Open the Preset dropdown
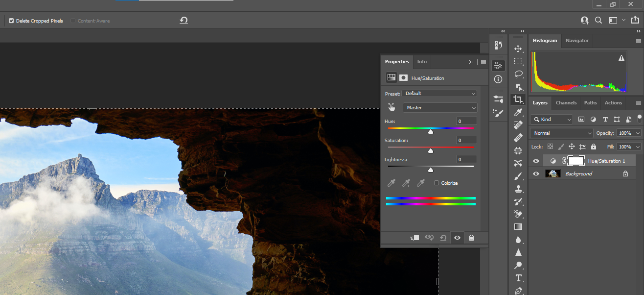Image resolution: width=644 pixels, height=295 pixels. pyautogui.click(x=439, y=94)
